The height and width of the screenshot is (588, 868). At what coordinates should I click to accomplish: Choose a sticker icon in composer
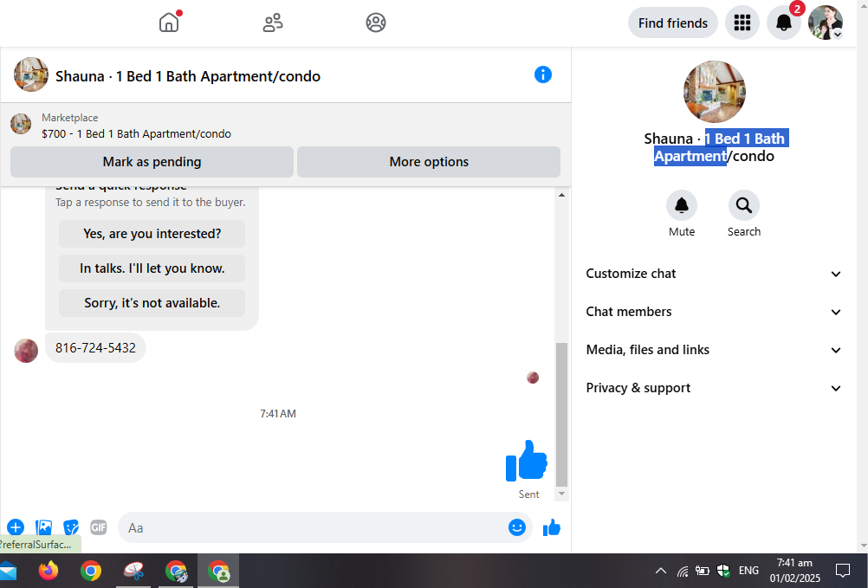[71, 527]
